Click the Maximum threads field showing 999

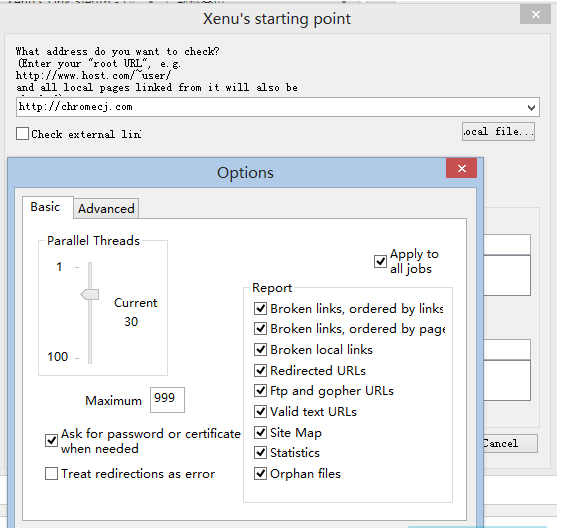click(x=167, y=399)
